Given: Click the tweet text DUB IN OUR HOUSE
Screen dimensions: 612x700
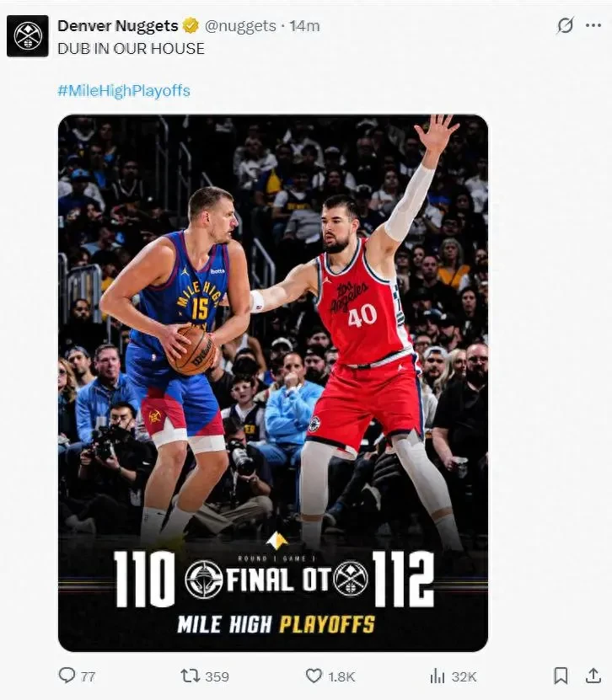Looking at the screenshot, I should click(x=131, y=49).
